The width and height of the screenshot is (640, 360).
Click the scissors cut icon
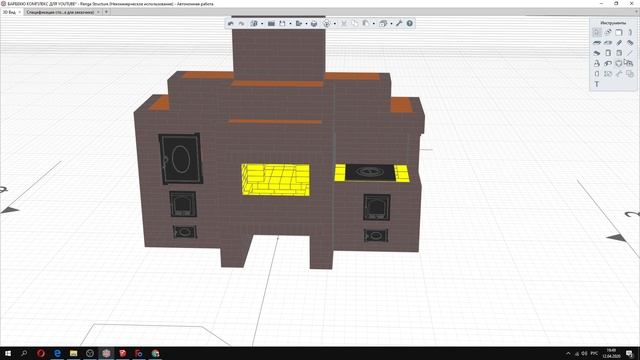(344, 24)
